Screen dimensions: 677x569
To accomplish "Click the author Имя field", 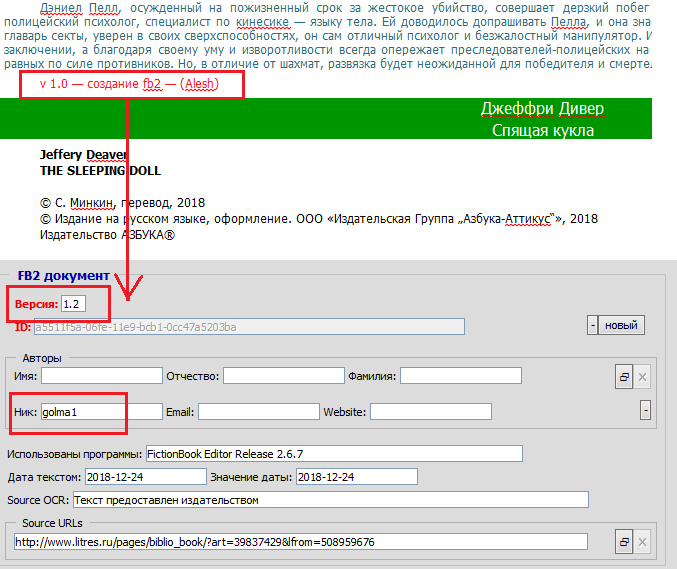I will click(101, 376).
